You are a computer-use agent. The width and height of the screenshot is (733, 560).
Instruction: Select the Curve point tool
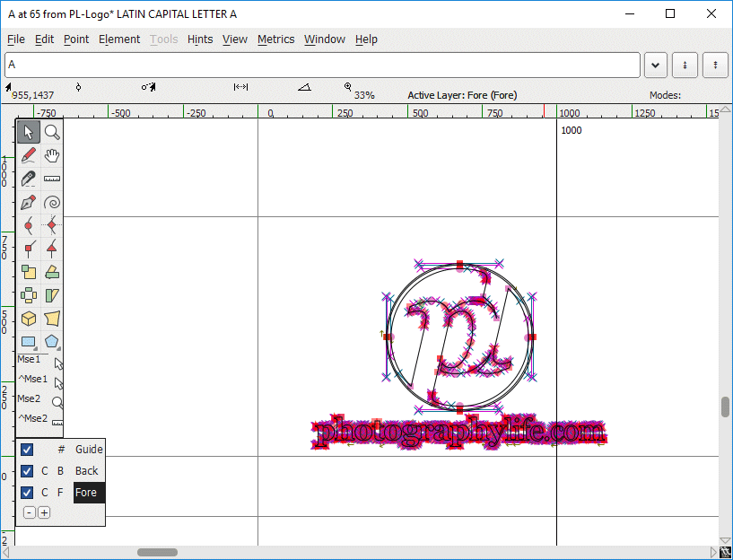tap(29, 226)
